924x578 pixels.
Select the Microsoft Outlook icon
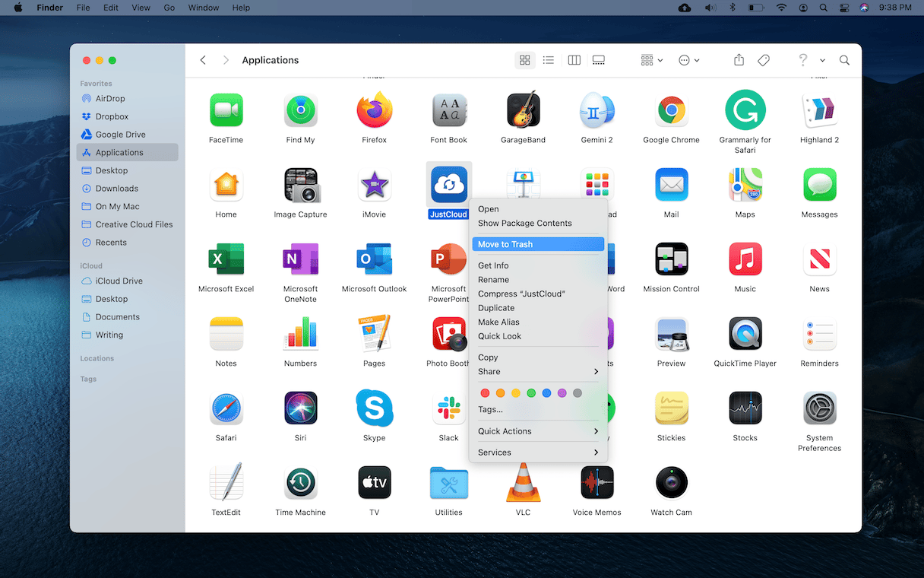coord(374,259)
